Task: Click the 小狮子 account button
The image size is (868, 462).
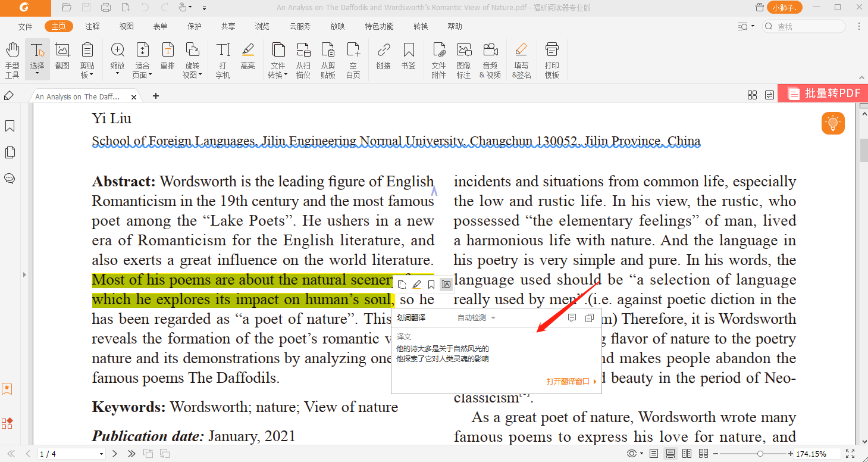Action: click(785, 8)
